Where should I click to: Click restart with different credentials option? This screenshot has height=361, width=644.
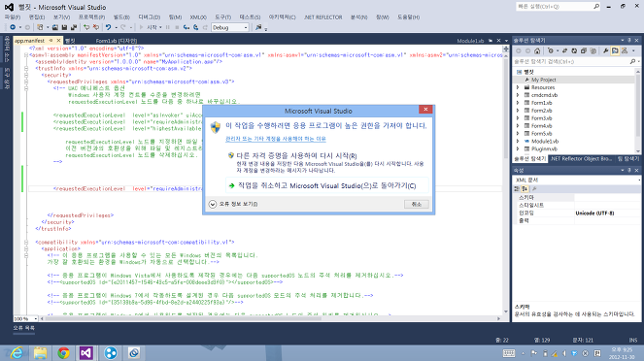pyautogui.click(x=327, y=162)
